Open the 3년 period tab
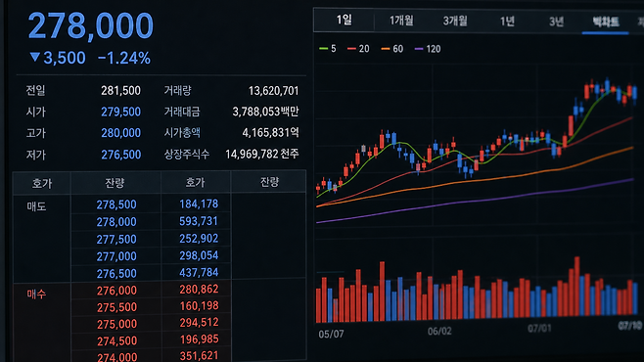The image size is (644, 362). [556, 22]
